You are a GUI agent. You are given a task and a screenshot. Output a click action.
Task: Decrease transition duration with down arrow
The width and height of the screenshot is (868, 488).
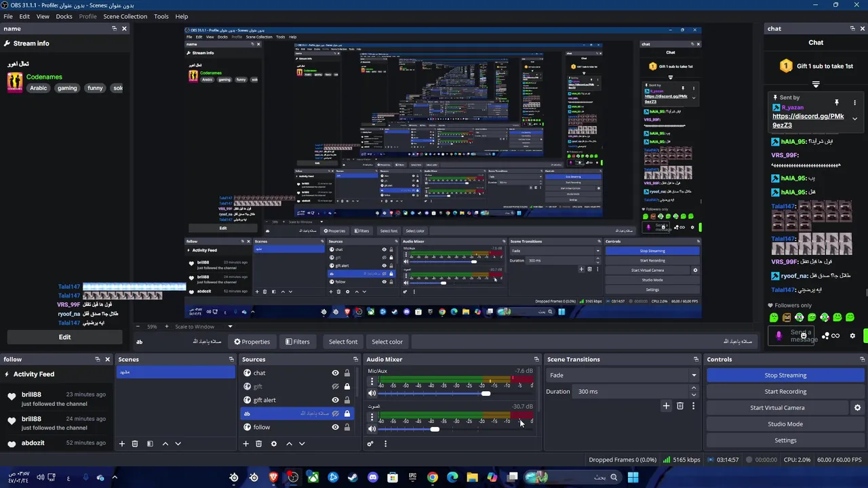(693, 394)
